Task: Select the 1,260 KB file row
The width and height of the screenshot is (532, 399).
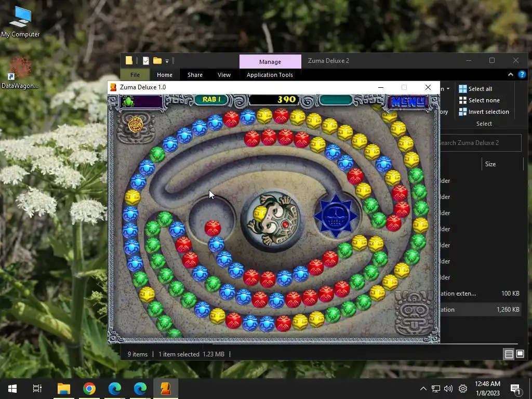Action: point(481,310)
